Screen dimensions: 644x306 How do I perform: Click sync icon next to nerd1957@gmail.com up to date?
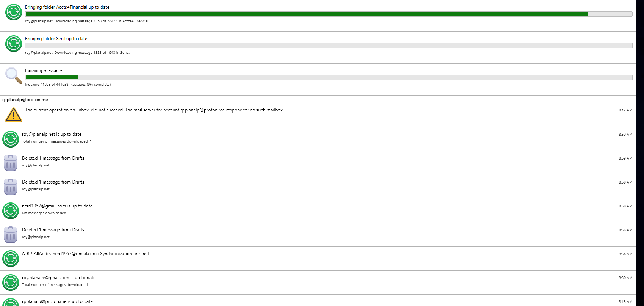click(11, 211)
